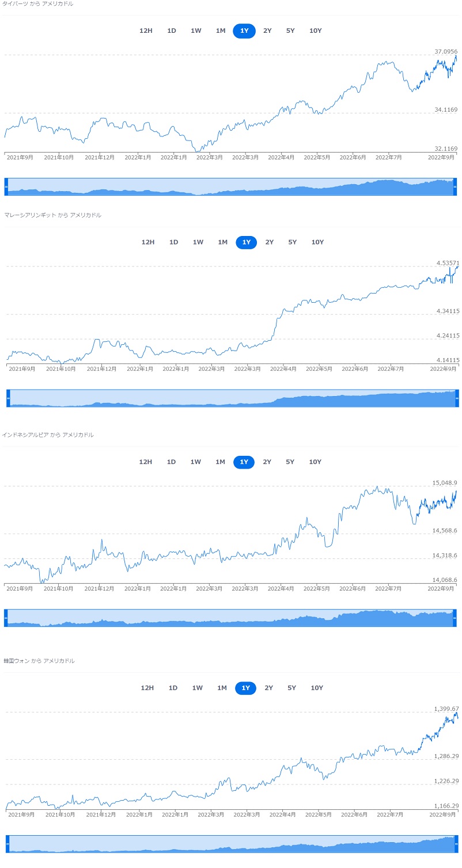
Task: Choose 10Y range for Thai Baht chart
Action: pyautogui.click(x=316, y=31)
